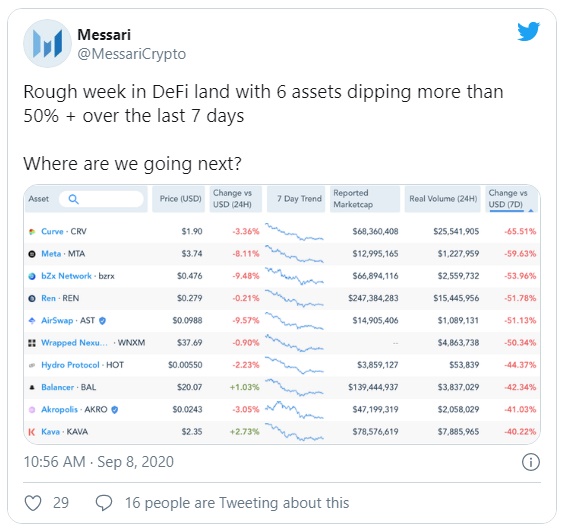This screenshot has width=563, height=531.
Task: Open the 16 people are Tweeting link
Action: (x=237, y=503)
